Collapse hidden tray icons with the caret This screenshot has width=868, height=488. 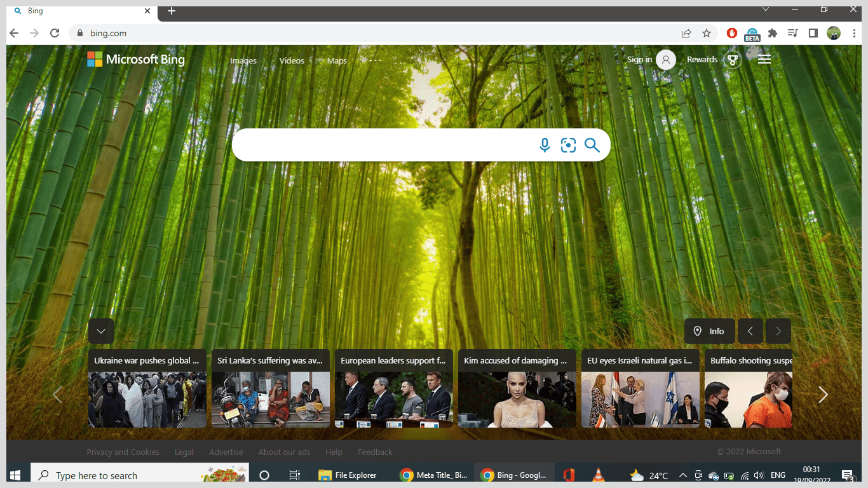682,475
